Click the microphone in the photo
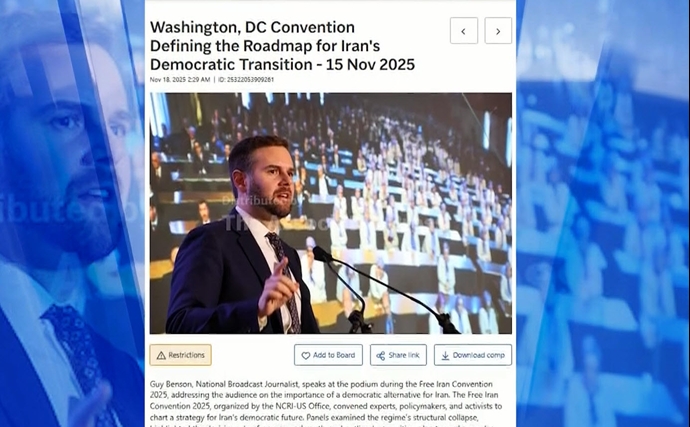 [323, 254]
